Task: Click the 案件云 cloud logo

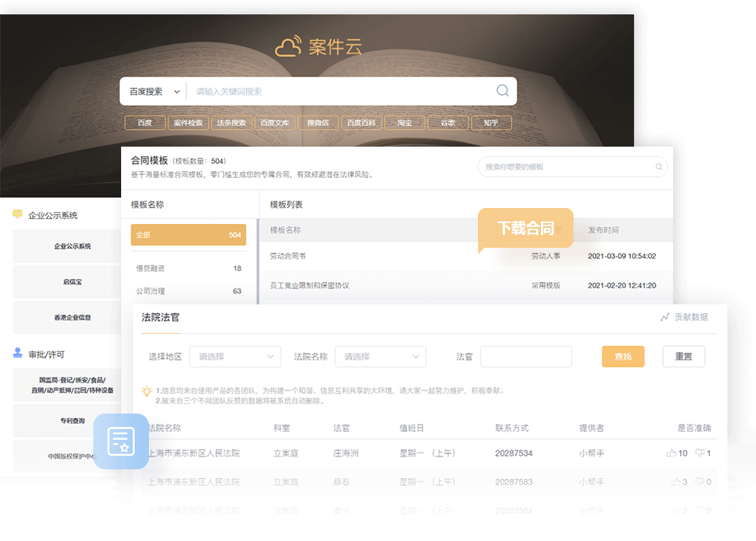Action: 288,47
